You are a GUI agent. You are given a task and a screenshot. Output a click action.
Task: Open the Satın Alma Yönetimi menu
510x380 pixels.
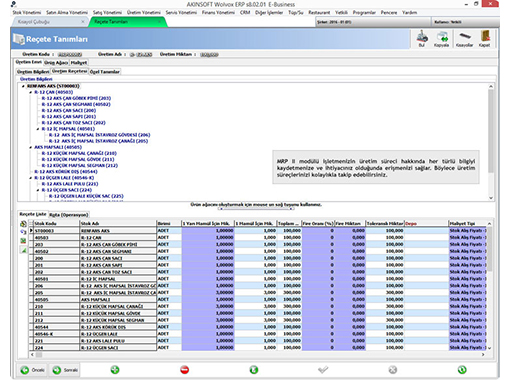coord(67,13)
